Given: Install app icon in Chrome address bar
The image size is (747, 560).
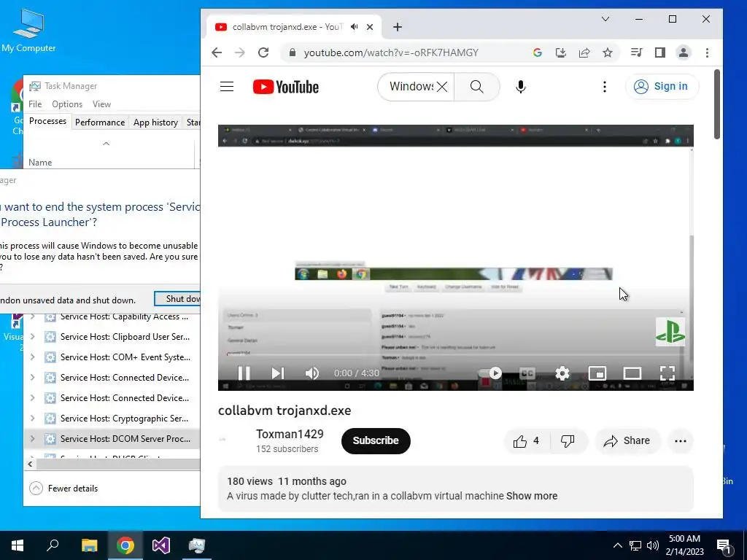Looking at the screenshot, I should (x=561, y=52).
